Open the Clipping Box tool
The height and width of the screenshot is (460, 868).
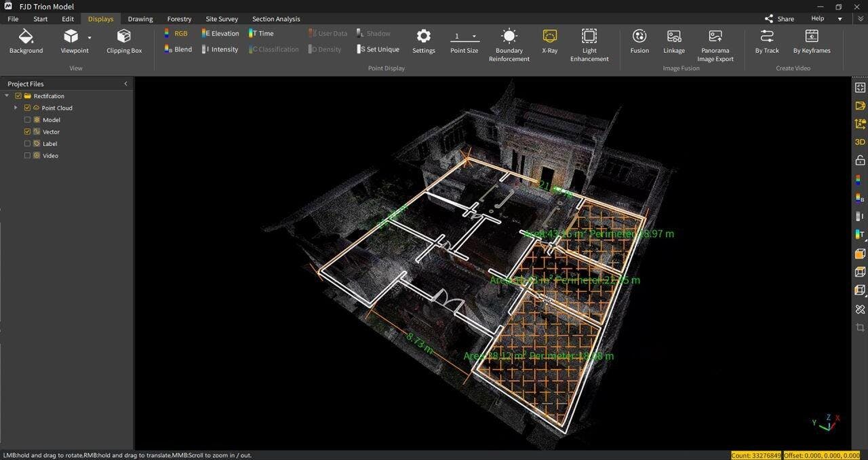click(x=123, y=41)
